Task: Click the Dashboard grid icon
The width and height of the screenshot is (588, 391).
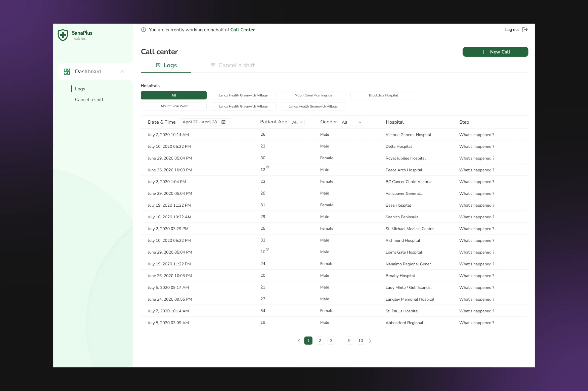Action: click(x=67, y=72)
